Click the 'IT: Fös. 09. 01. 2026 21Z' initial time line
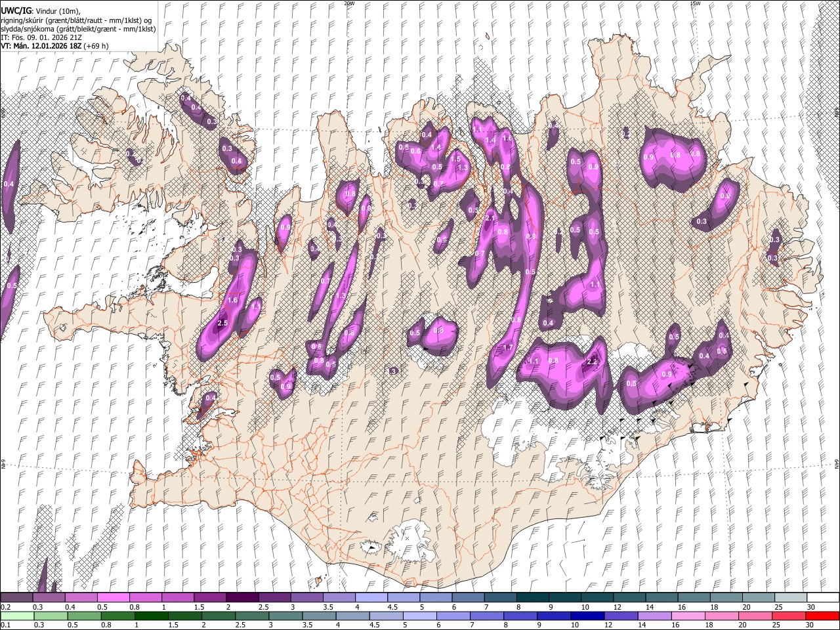This screenshot has width=840, height=630. pos(41,37)
